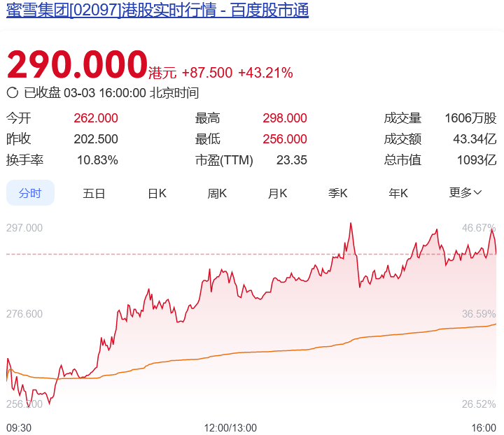Click the circular refresh icon beside 已收盘
Image resolution: width=504 pixels, height=435 pixels.
[x=13, y=93]
